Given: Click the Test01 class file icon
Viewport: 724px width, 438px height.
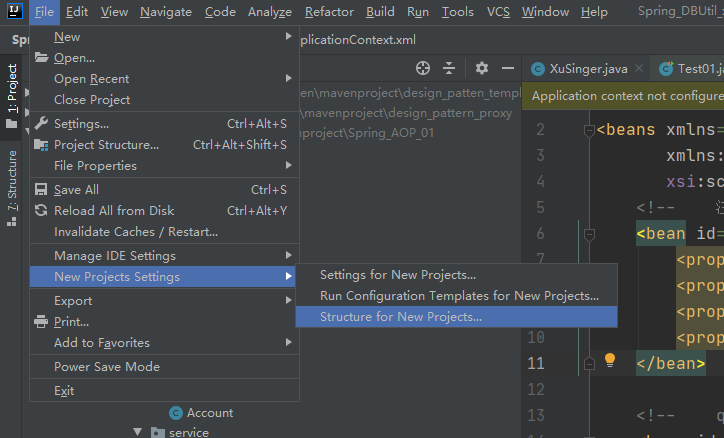Looking at the screenshot, I should (666, 69).
